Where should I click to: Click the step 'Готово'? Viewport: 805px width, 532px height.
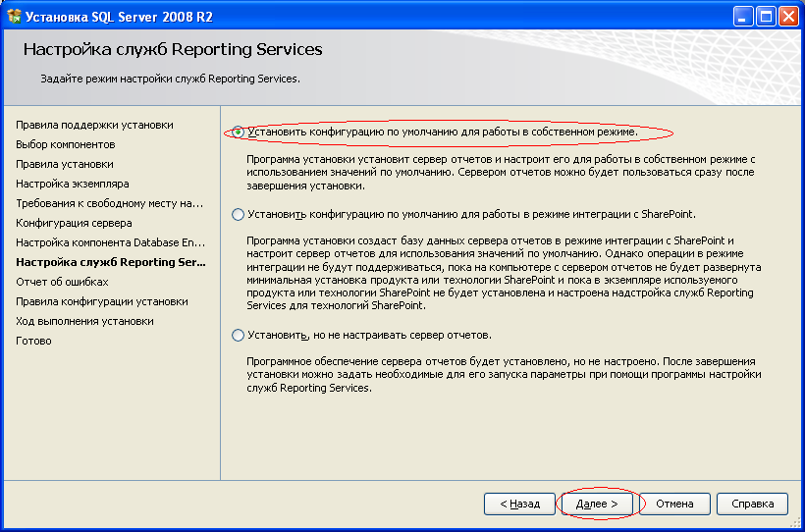pos(33,341)
